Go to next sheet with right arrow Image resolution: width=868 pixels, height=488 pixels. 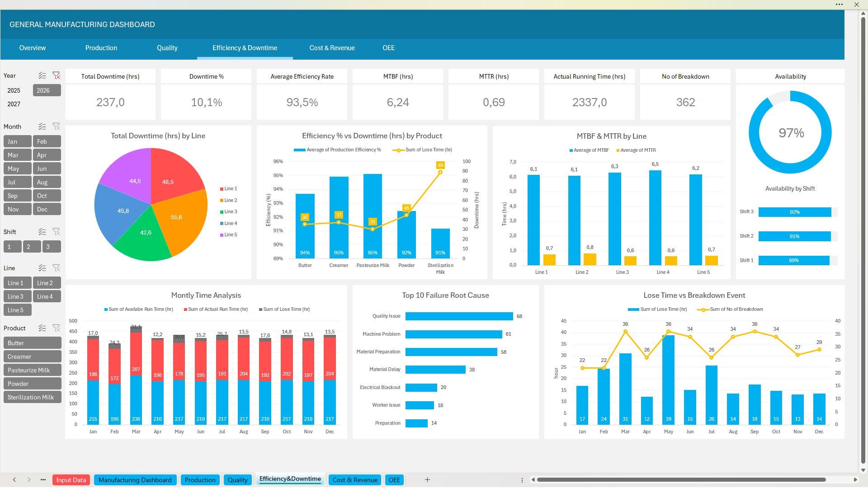tap(29, 480)
